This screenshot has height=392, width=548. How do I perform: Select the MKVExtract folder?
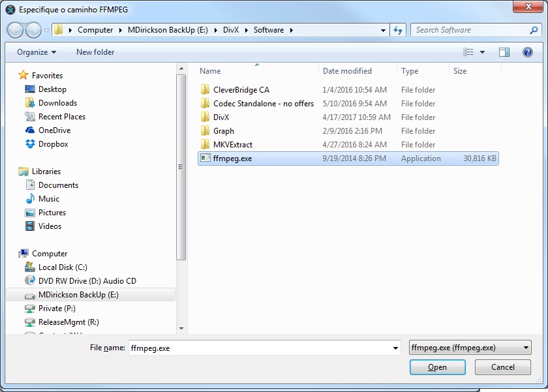click(232, 145)
